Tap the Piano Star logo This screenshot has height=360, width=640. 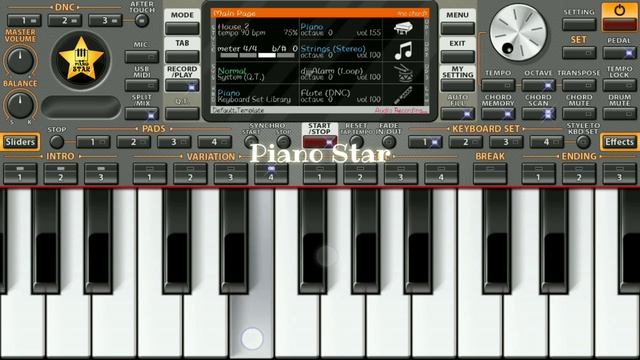pyautogui.click(x=81, y=60)
